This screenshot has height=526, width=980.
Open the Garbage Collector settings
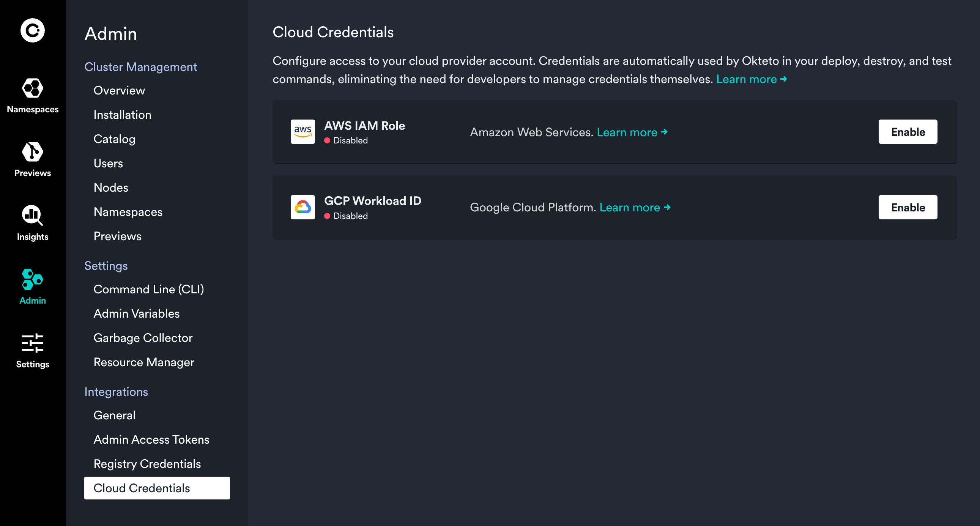(x=143, y=338)
